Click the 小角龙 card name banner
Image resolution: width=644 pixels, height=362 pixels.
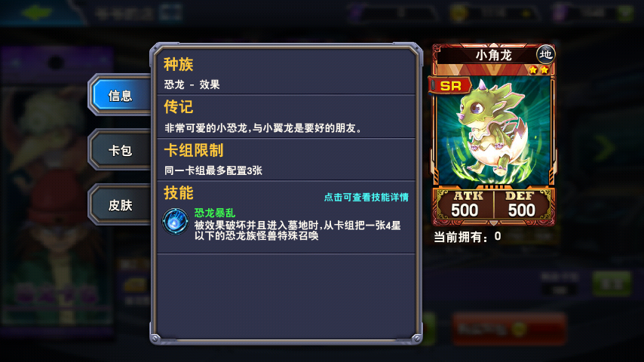pyautogui.click(x=493, y=54)
